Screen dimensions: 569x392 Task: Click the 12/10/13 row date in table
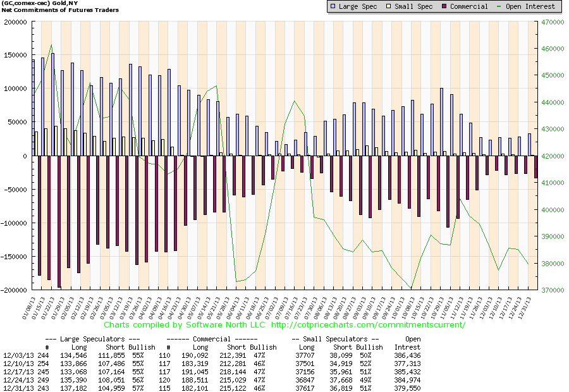point(18,364)
